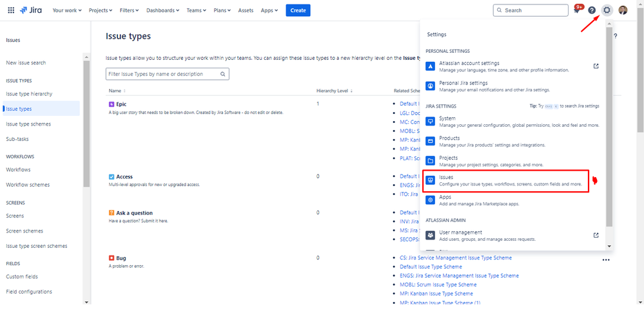This screenshot has height=309, width=644.
Task: Open the Help question mark icon
Action: [x=592, y=10]
